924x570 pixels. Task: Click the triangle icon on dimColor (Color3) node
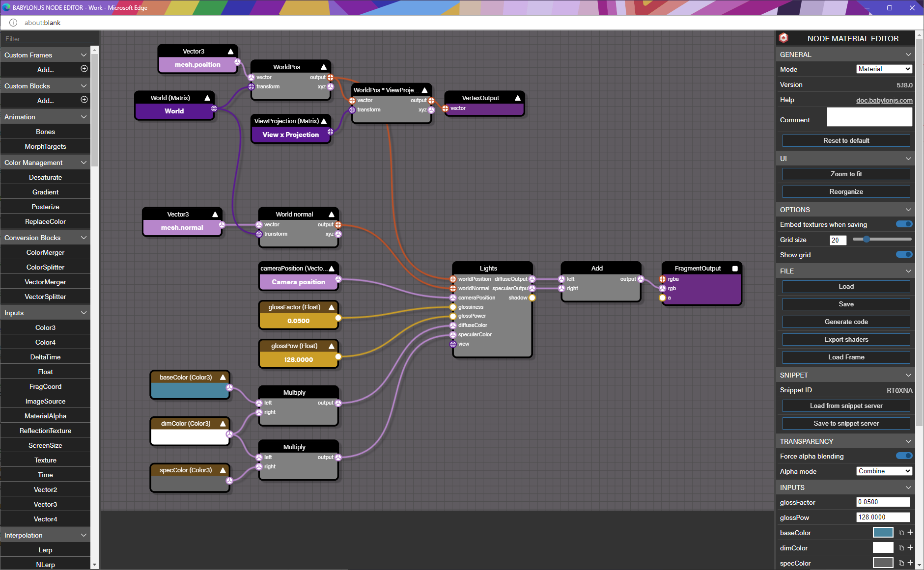click(x=223, y=423)
